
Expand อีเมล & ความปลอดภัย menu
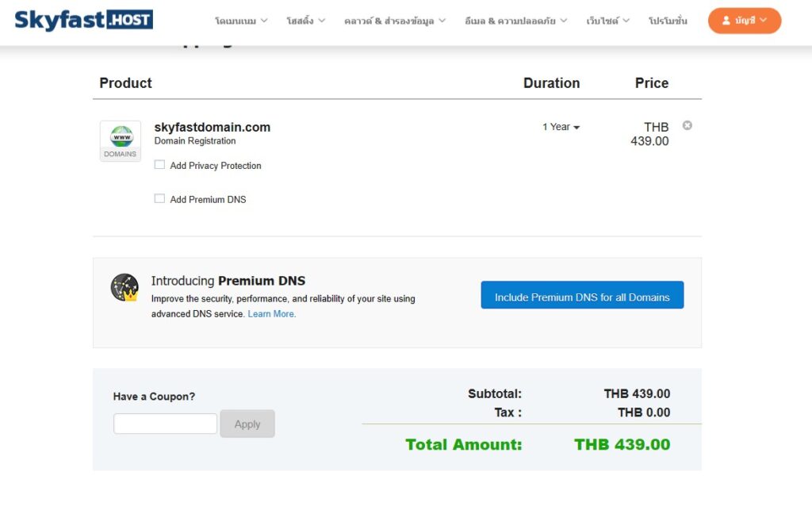515,21
